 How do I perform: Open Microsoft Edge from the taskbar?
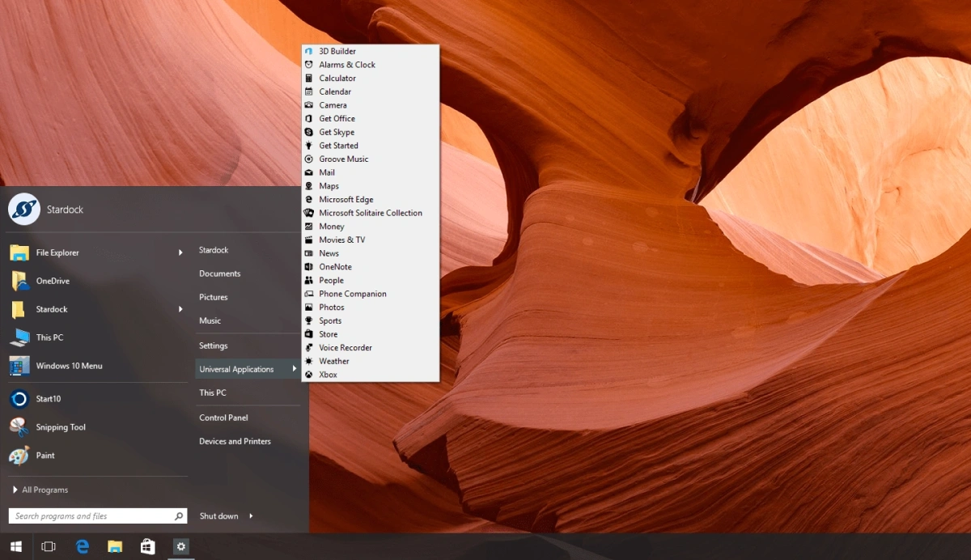click(82, 547)
